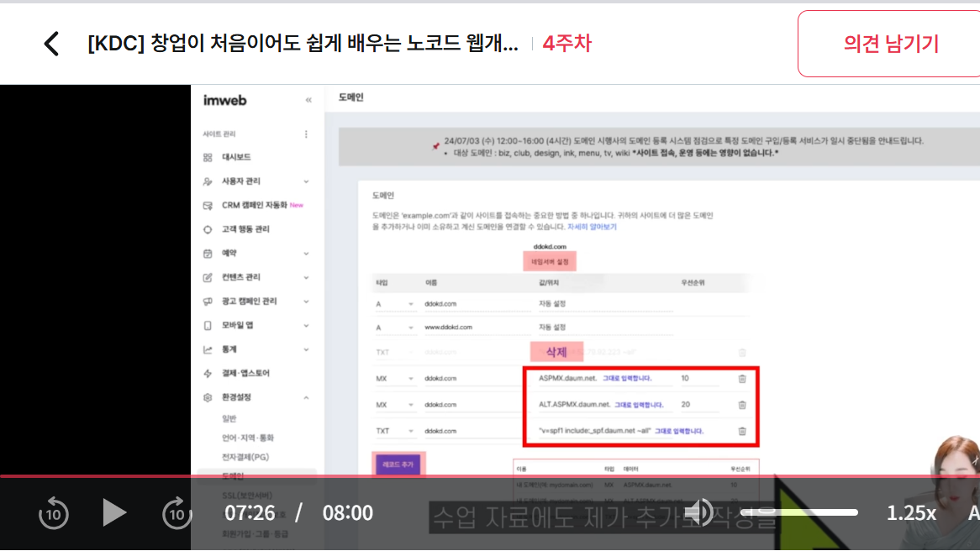Click the 의견 남기기 button
This screenshot has width=980, height=551.
[x=890, y=44]
